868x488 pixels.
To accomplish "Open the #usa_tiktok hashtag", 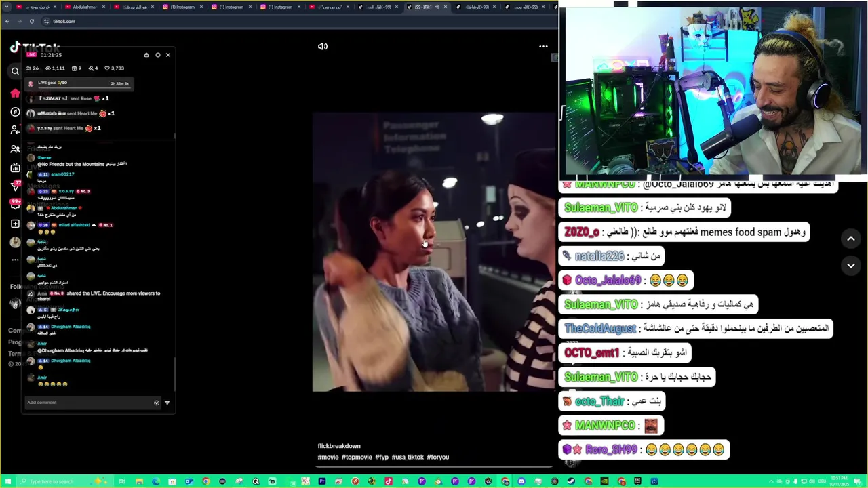I will [408, 457].
